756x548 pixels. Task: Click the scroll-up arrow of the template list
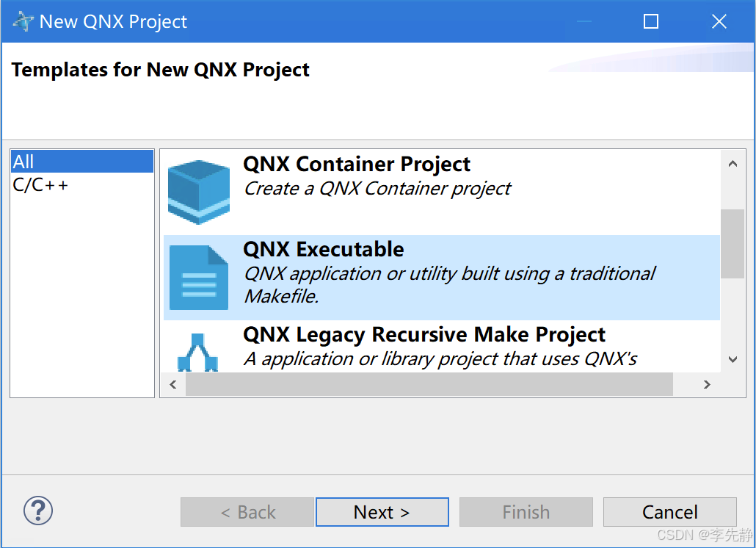point(733,165)
